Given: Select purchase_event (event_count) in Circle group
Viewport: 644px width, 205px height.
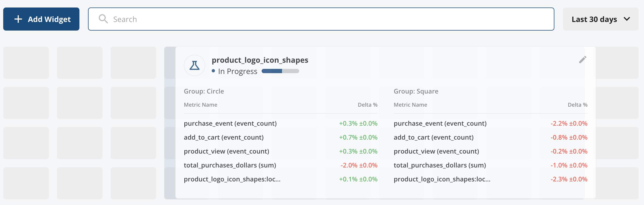Looking at the screenshot, I should tap(230, 124).
